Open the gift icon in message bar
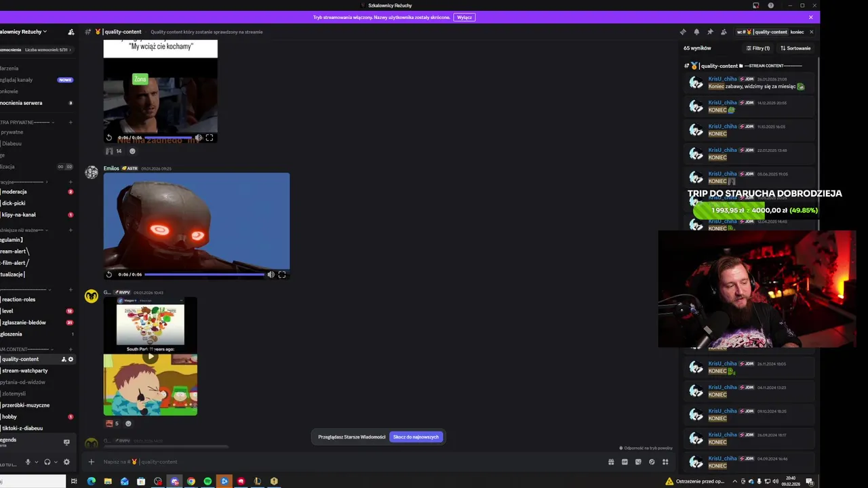 pyautogui.click(x=611, y=462)
